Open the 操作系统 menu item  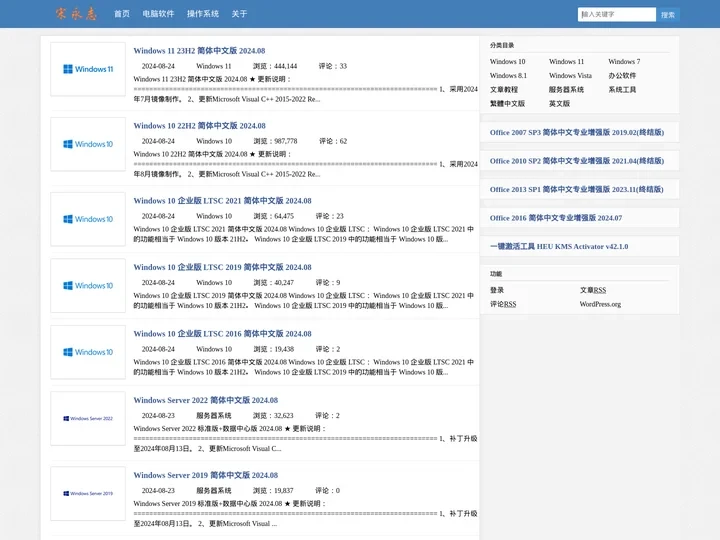click(202, 14)
